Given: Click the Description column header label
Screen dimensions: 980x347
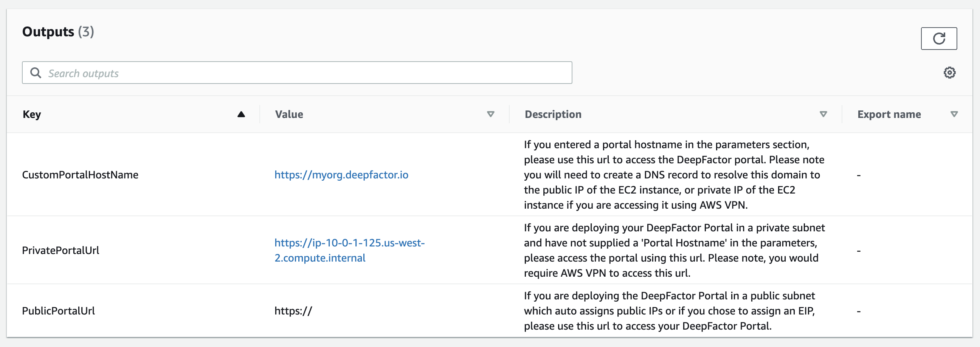Looking at the screenshot, I should point(553,114).
